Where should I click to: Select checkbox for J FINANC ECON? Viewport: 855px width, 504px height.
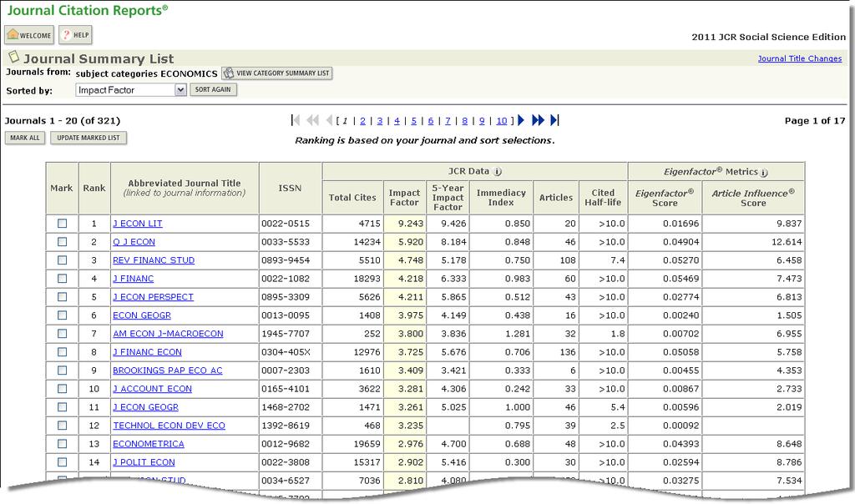coord(62,352)
